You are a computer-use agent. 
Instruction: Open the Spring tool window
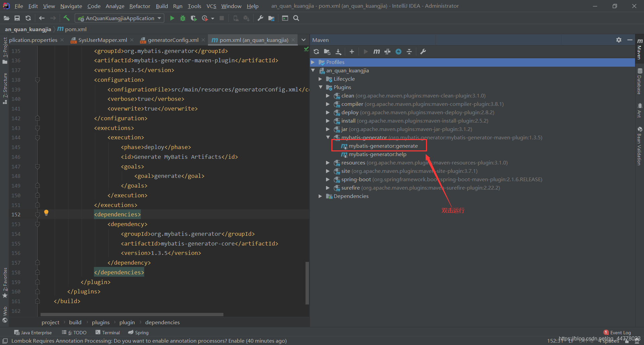coord(138,333)
